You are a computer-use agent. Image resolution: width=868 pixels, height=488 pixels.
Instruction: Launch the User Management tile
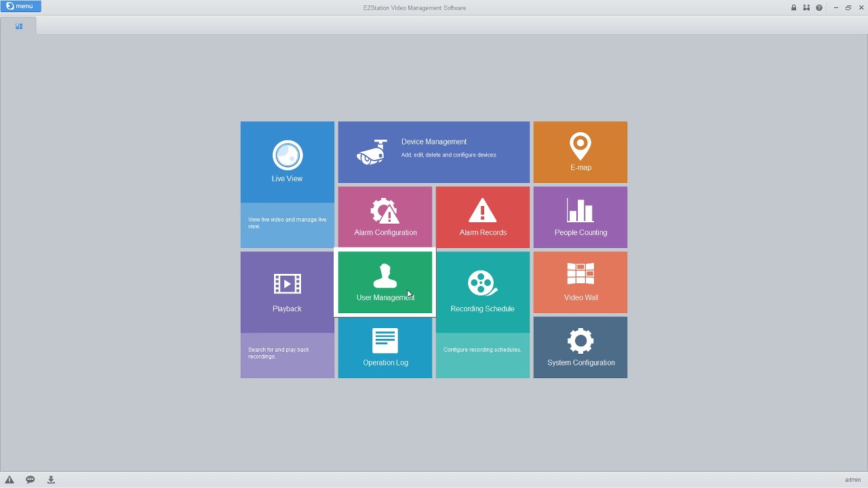coord(384,282)
